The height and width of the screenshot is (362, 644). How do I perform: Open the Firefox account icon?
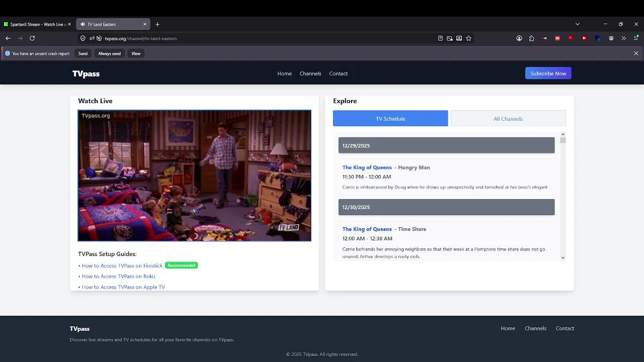[x=519, y=38]
